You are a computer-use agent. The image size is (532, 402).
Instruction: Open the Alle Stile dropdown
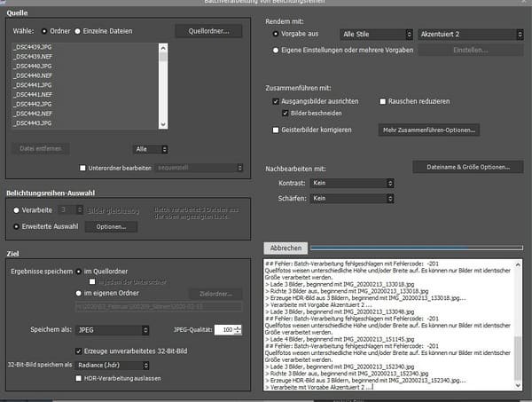376,35
